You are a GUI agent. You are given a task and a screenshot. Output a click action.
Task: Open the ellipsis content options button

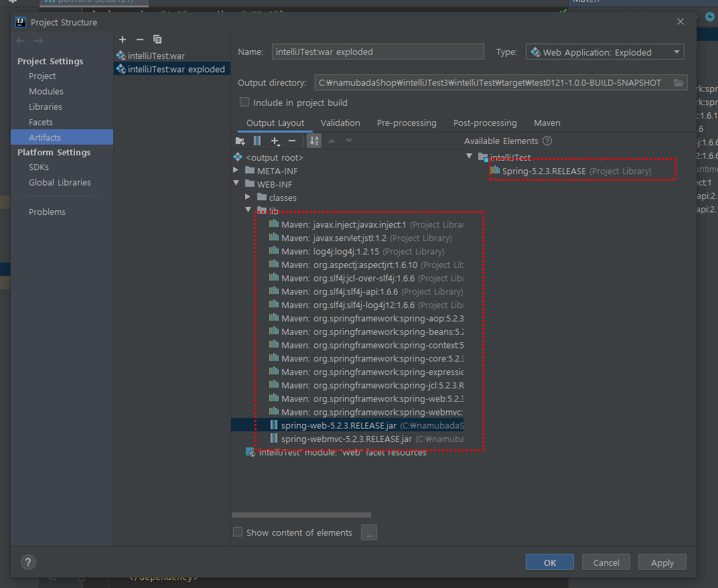pos(369,532)
